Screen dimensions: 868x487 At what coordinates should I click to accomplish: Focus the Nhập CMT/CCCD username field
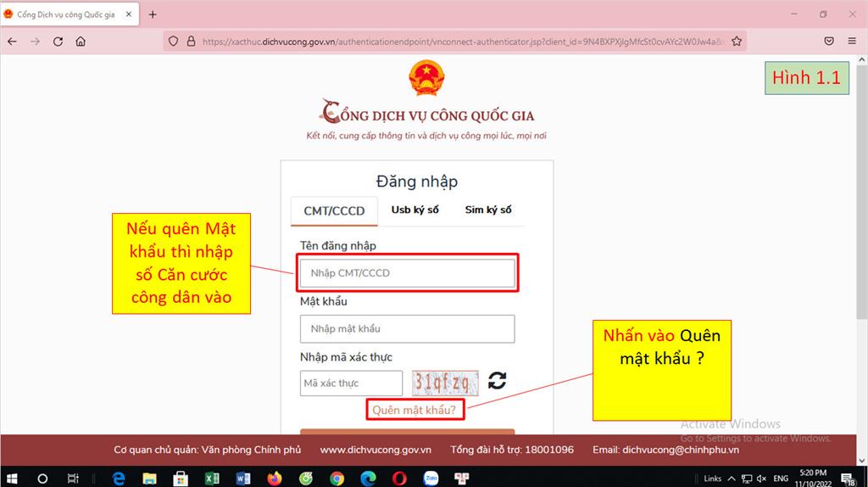pos(408,273)
